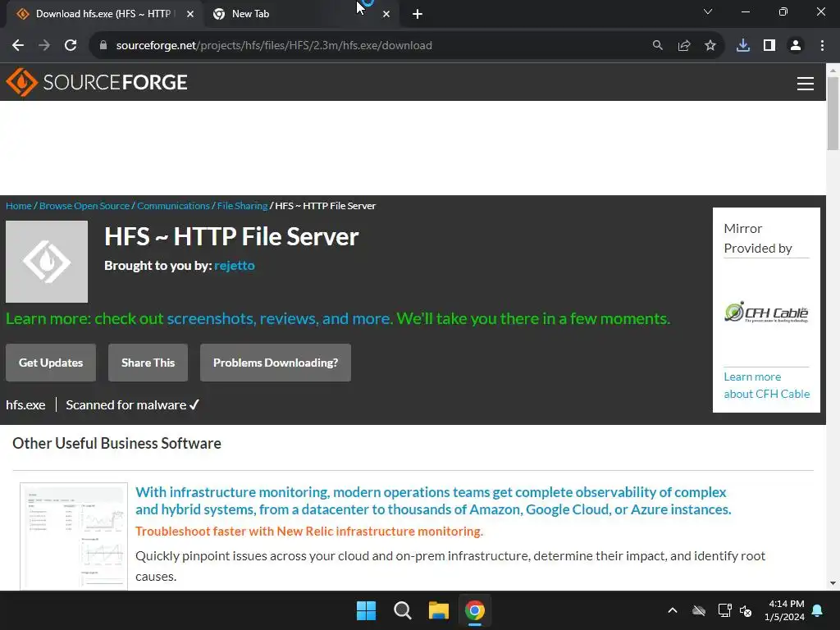Click the browser forward arrow
This screenshot has width=840, height=630.
pyautogui.click(x=44, y=46)
